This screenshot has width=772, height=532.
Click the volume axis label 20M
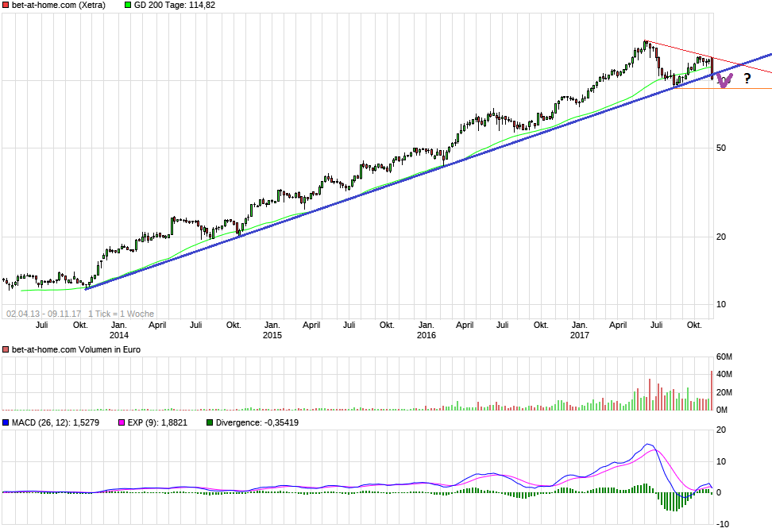pyautogui.click(x=724, y=392)
